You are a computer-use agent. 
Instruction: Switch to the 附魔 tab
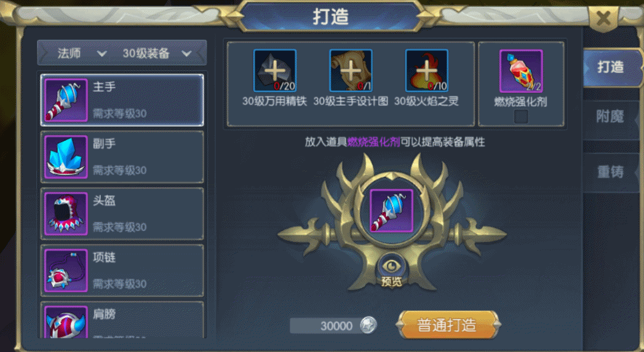point(610,117)
